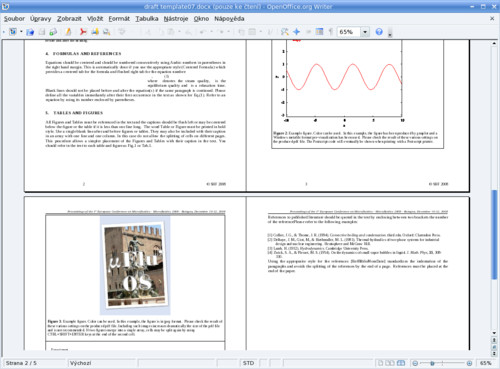Open the Page Preview icon
This screenshot has width=500, height=369.
click(x=107, y=32)
